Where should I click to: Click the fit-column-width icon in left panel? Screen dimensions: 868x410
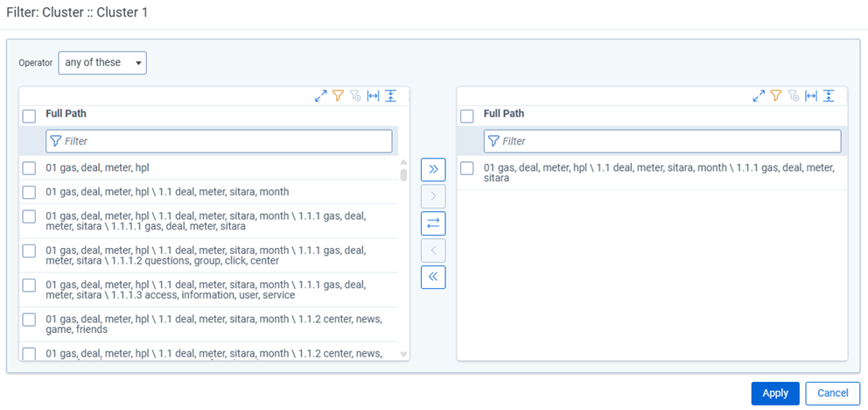374,95
